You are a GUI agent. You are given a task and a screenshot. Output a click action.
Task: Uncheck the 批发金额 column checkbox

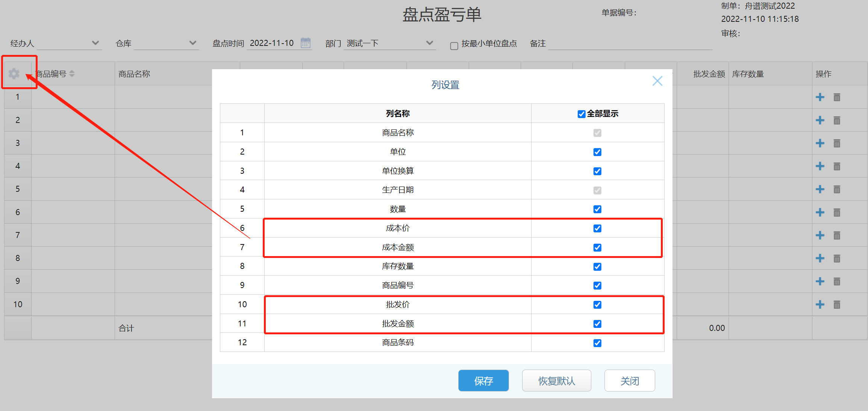(597, 324)
